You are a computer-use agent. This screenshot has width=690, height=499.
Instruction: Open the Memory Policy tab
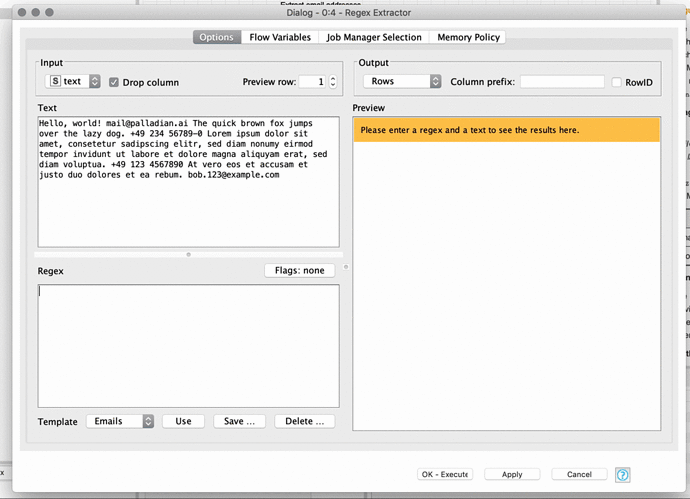pyautogui.click(x=468, y=37)
